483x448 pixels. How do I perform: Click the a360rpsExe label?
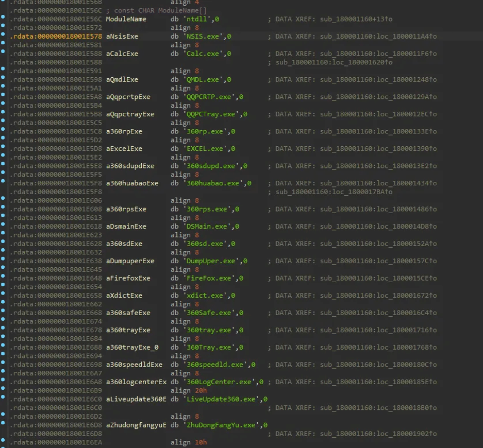126,209
